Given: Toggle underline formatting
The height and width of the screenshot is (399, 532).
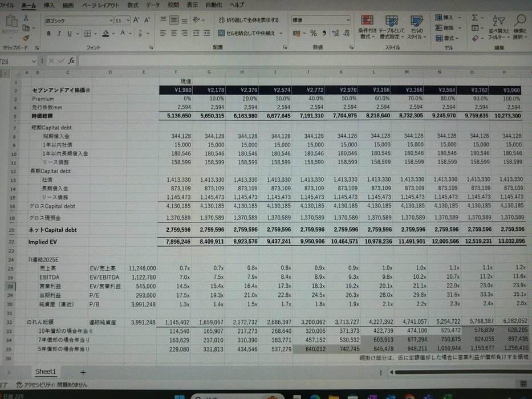Looking at the screenshot, I should [x=69, y=34].
